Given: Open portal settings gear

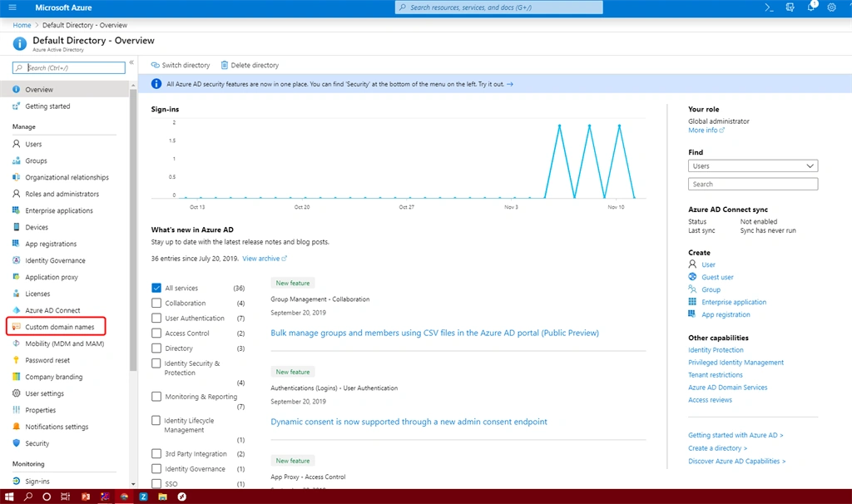Looking at the screenshot, I should tap(831, 7).
